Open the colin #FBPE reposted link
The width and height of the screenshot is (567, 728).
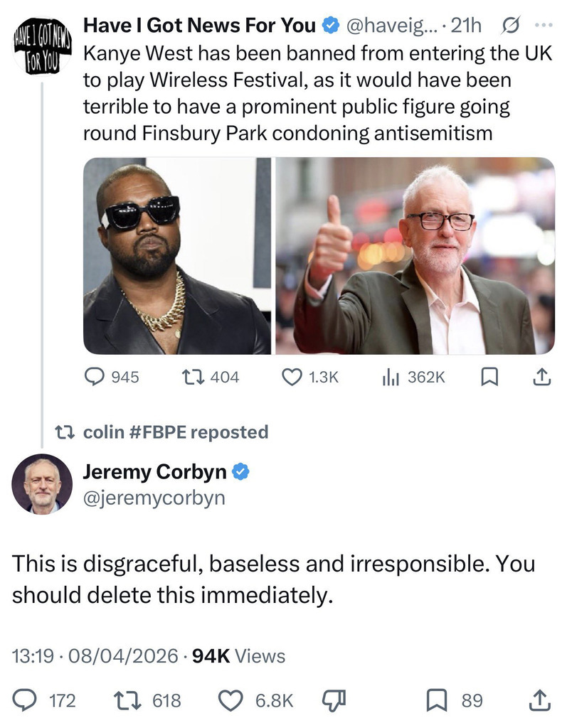point(175,432)
